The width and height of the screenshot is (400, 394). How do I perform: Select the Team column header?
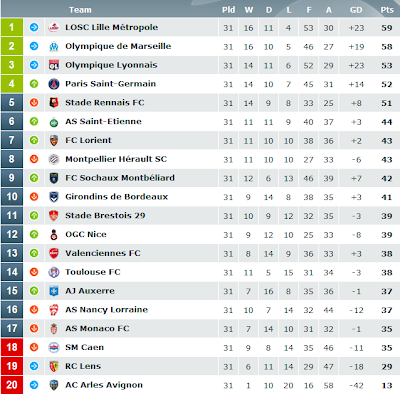(x=80, y=10)
